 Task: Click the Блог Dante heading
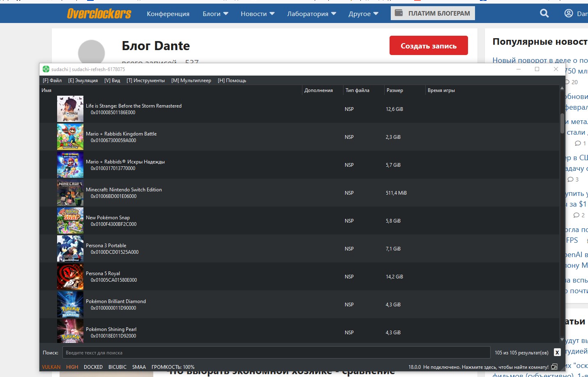[156, 46]
